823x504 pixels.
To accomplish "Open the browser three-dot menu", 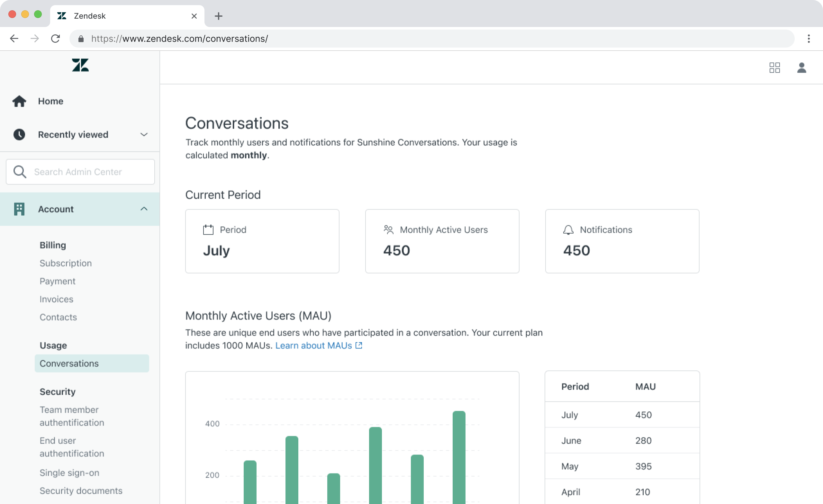I will [808, 39].
